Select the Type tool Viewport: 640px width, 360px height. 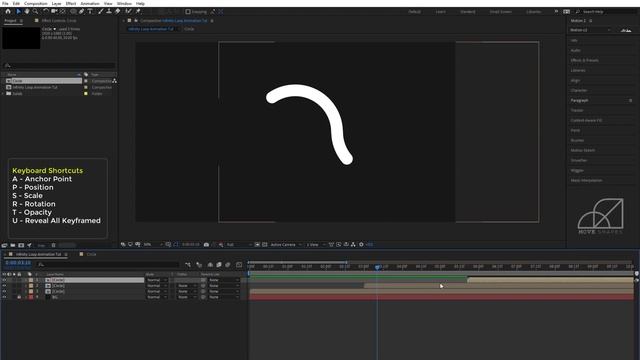[x=90, y=11]
